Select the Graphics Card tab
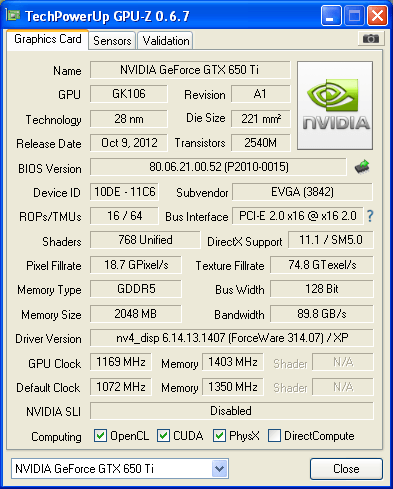 click(x=48, y=39)
